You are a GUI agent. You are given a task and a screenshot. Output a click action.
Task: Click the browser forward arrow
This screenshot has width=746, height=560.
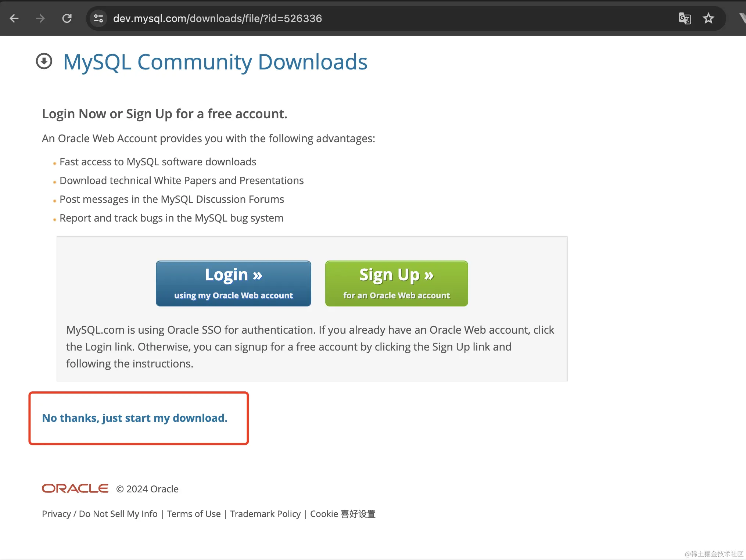tap(40, 18)
